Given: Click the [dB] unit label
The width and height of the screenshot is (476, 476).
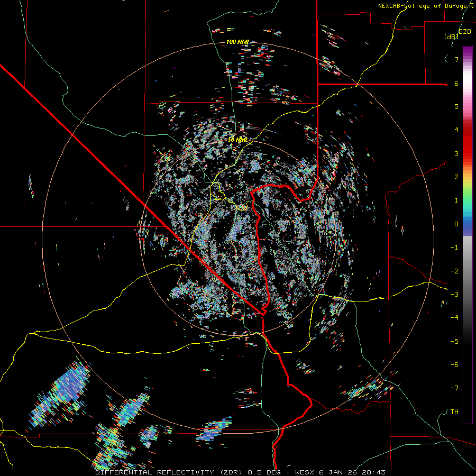Looking at the screenshot, I should (x=451, y=36).
